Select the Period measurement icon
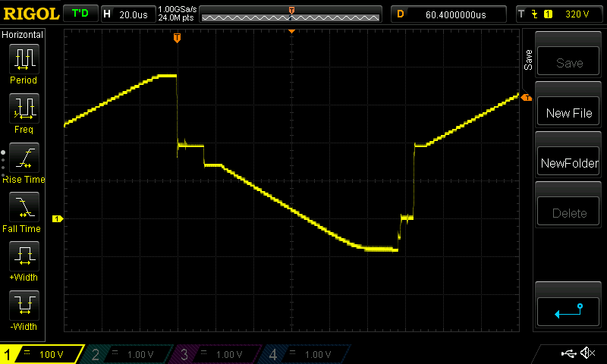 click(24, 59)
